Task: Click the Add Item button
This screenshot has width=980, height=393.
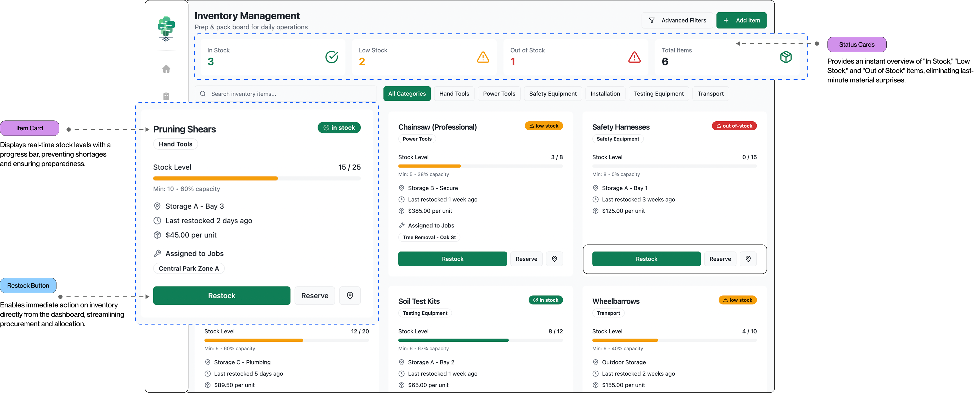Action: [x=741, y=21]
